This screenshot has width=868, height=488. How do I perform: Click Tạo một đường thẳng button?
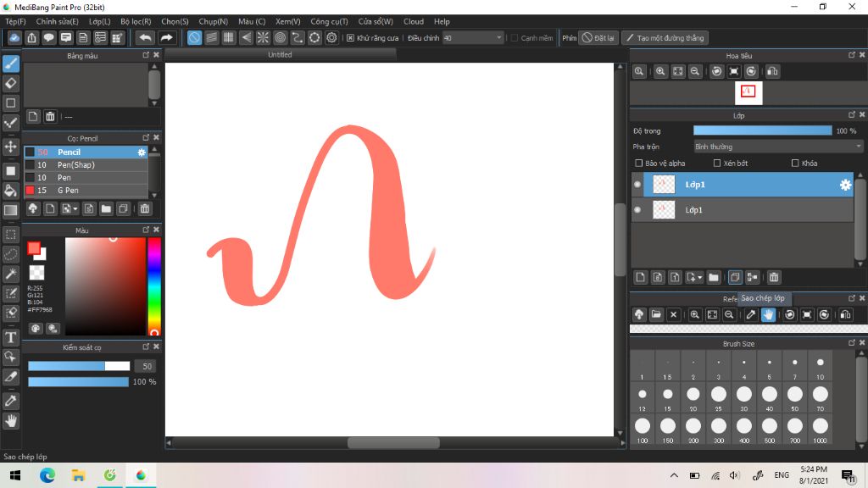point(665,37)
